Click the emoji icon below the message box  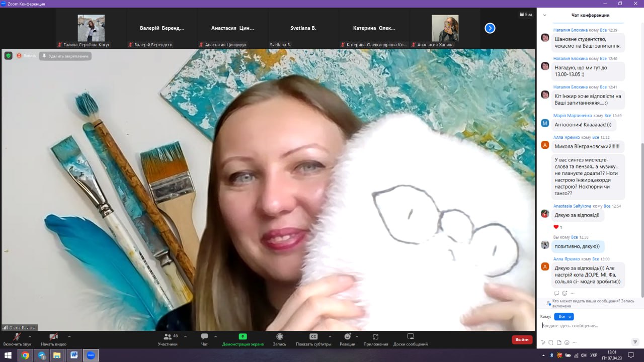pos(567,342)
